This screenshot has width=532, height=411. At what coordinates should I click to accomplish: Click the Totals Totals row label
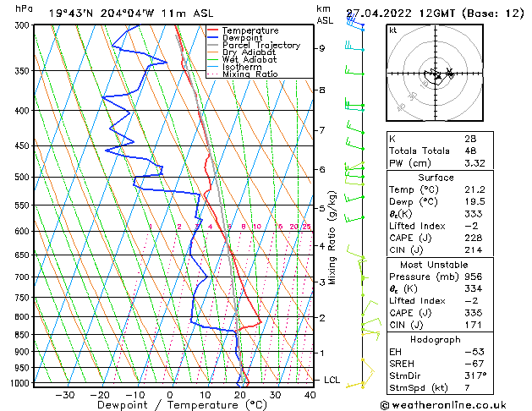click(x=420, y=151)
